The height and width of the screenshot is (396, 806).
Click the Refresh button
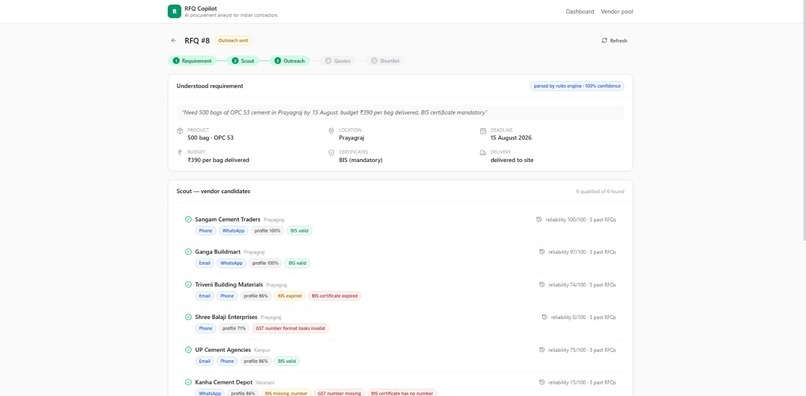point(614,41)
